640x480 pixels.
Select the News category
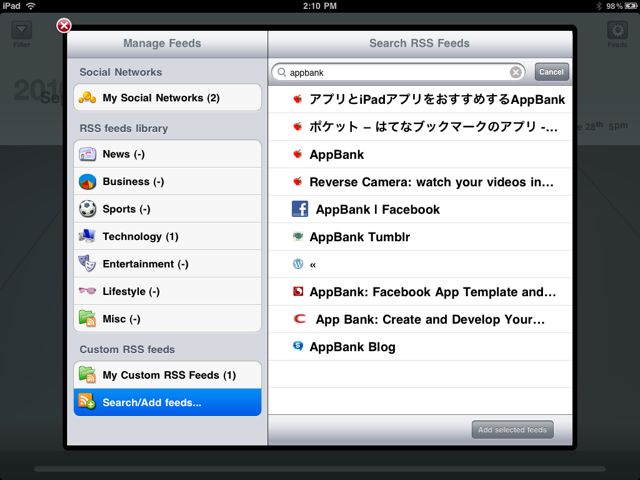pyautogui.click(x=167, y=154)
